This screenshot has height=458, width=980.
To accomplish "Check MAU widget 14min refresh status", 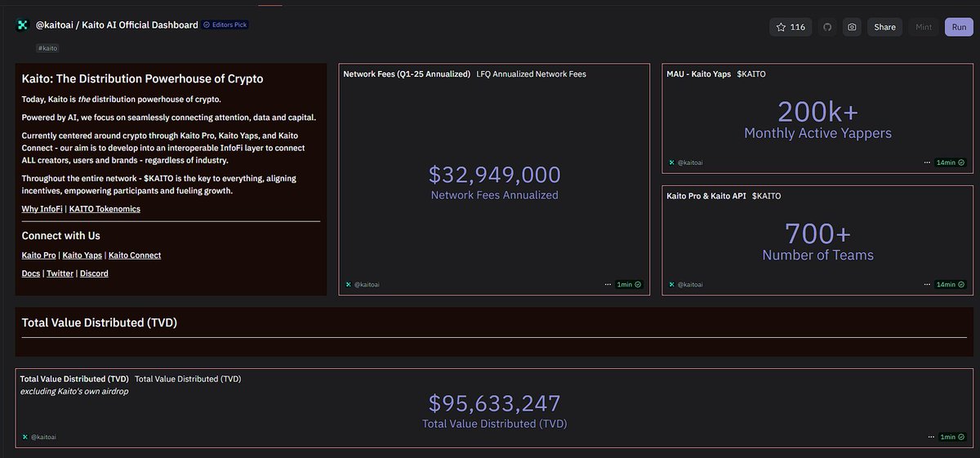I will point(950,162).
